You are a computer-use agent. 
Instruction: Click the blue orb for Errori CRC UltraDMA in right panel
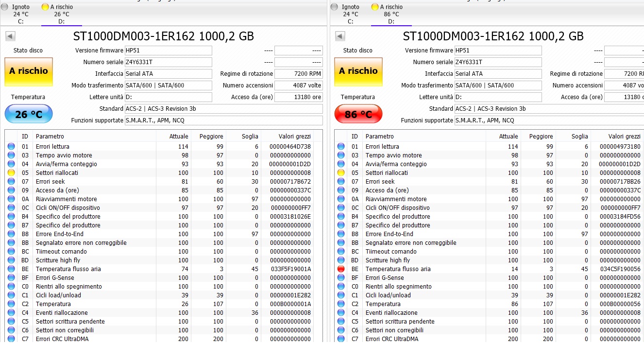[341, 339]
